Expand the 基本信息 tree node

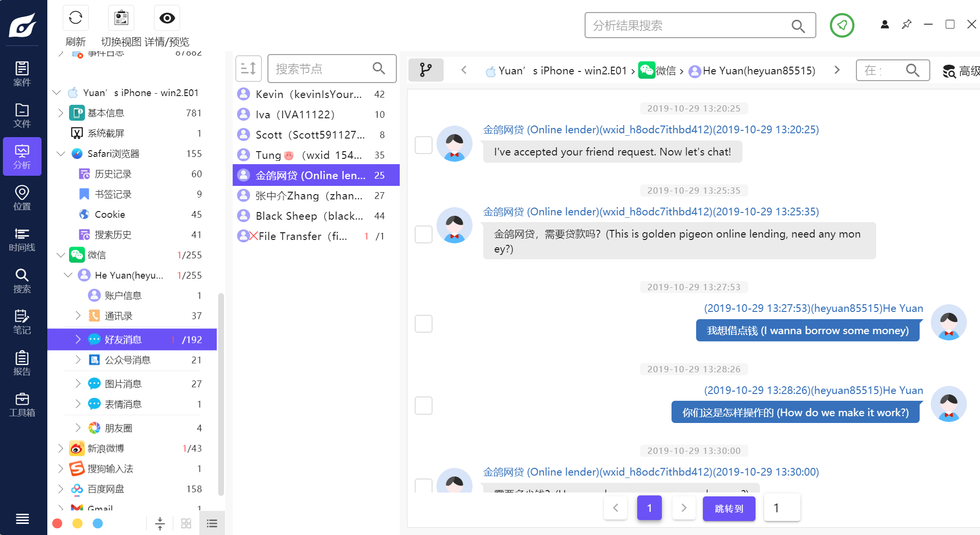tap(60, 113)
